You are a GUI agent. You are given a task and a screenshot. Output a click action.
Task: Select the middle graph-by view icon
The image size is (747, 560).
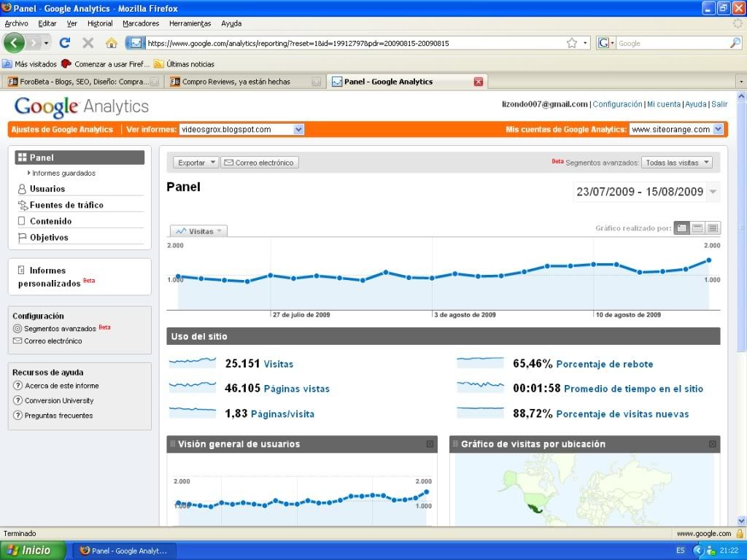click(x=697, y=228)
